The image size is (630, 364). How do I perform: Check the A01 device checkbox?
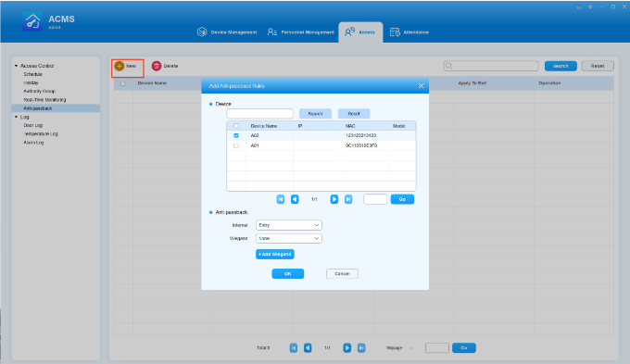[x=236, y=145]
